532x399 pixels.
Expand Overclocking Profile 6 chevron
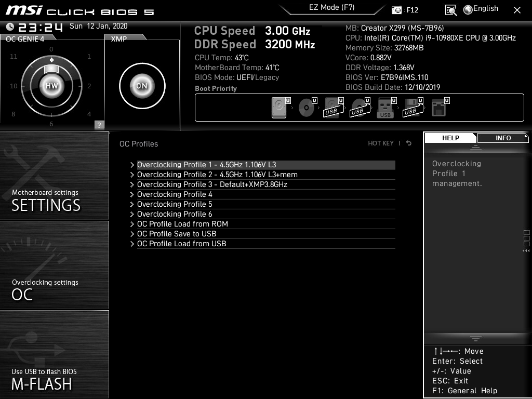132,214
